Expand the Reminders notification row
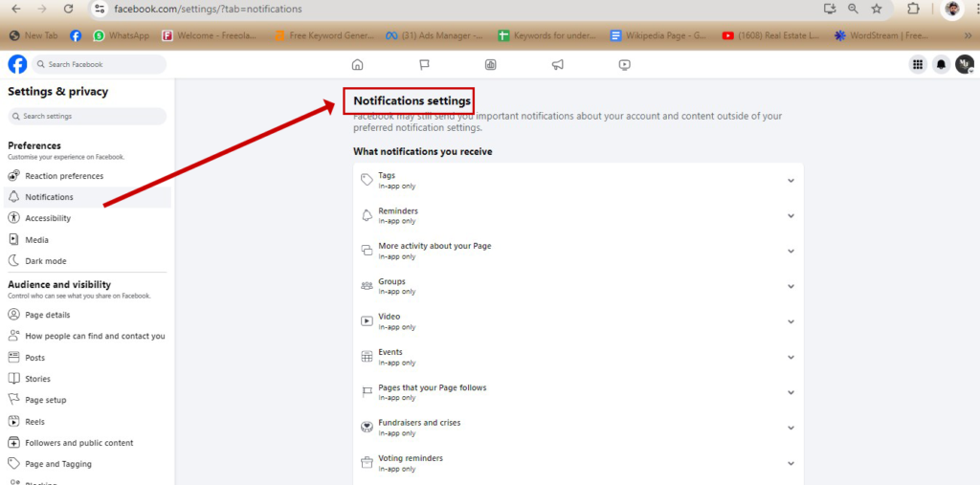The width and height of the screenshot is (980, 485). point(578,215)
